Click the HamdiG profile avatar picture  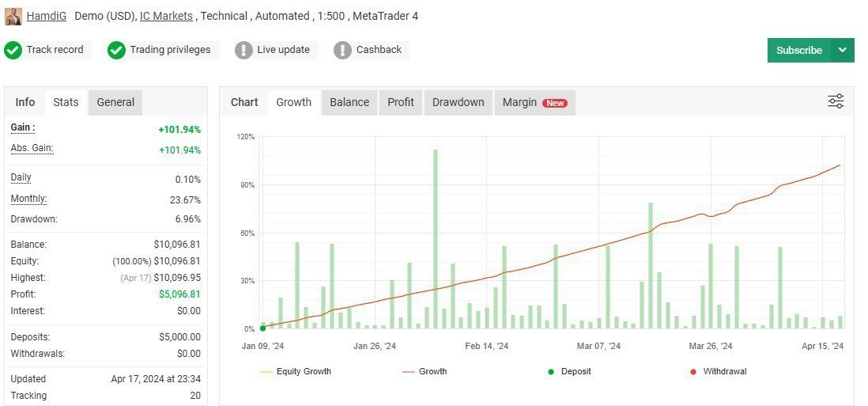click(x=13, y=16)
